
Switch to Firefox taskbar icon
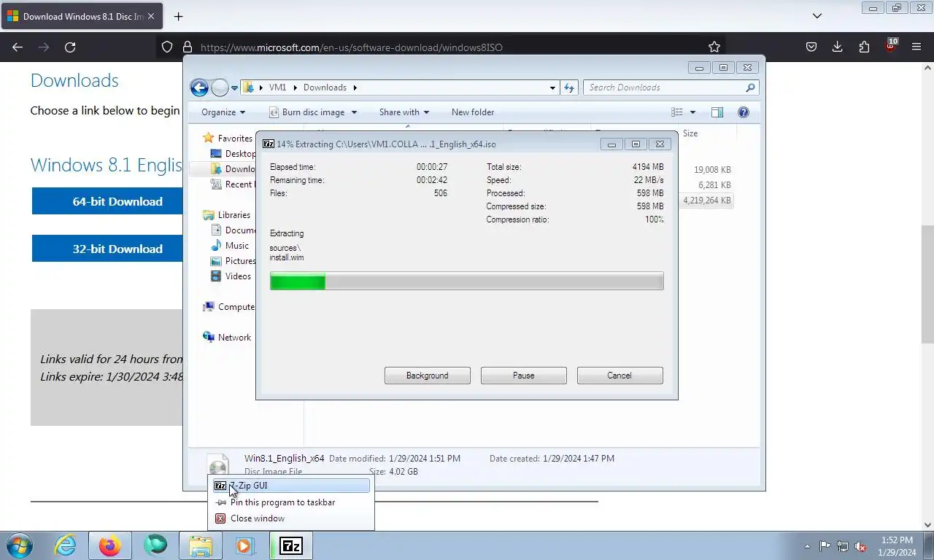110,545
